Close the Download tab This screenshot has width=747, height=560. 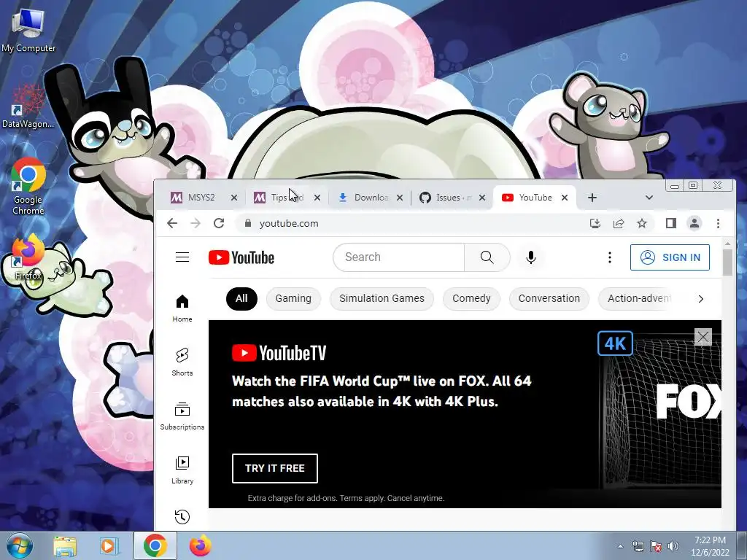[400, 198]
